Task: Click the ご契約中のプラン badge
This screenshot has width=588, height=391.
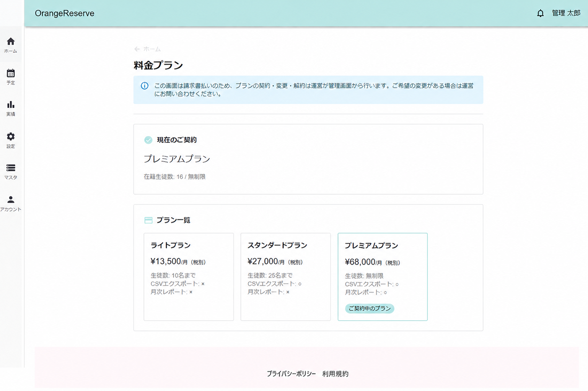Action: tap(370, 308)
